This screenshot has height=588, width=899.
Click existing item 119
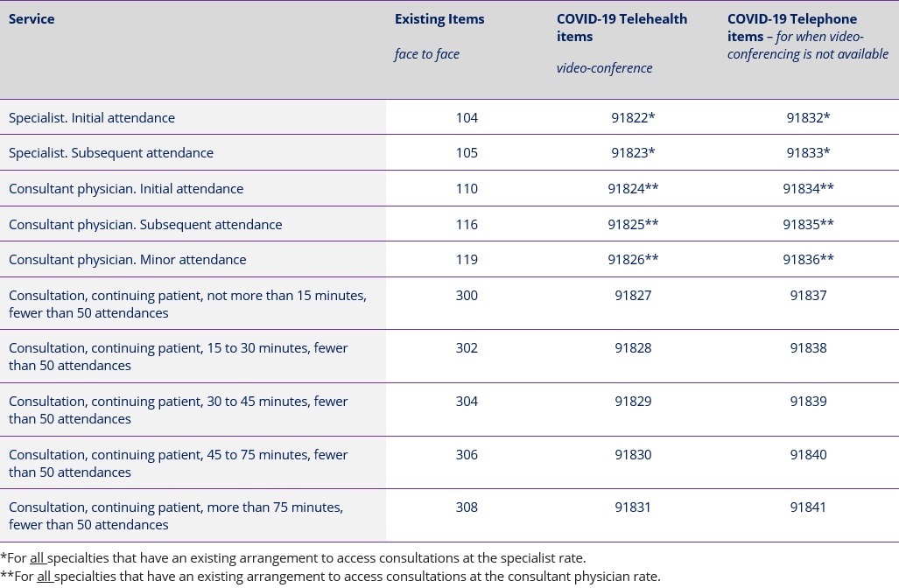[x=467, y=259]
